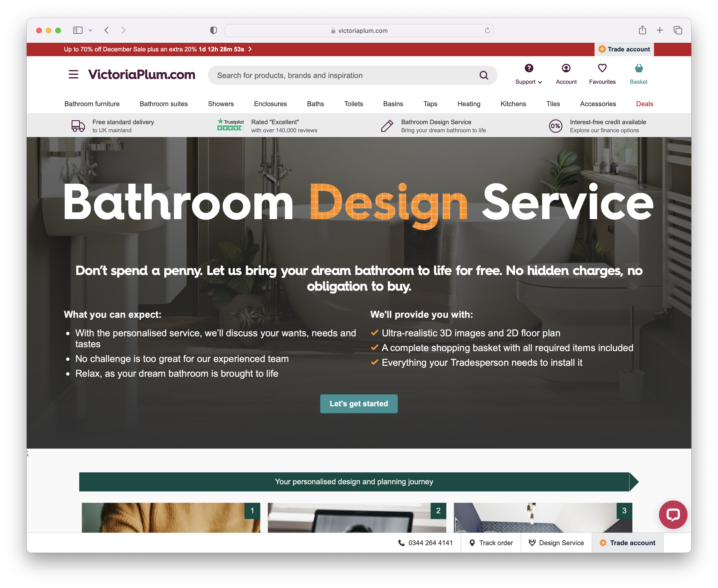Open the Basket icon
Viewport: 718px width, 588px height.
[639, 68]
